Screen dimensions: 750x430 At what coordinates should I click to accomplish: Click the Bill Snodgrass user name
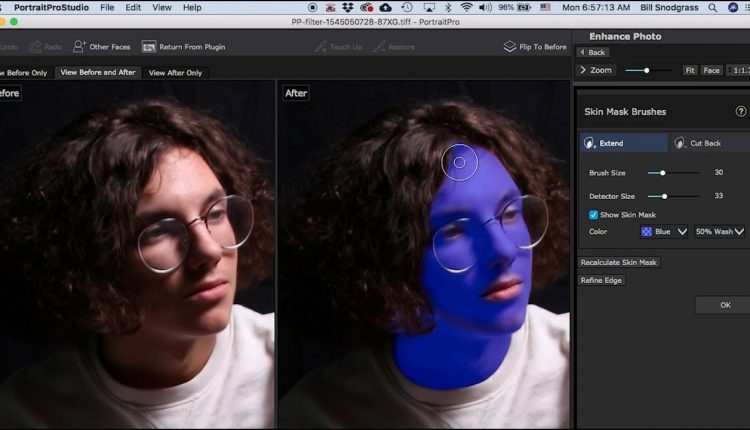(669, 8)
